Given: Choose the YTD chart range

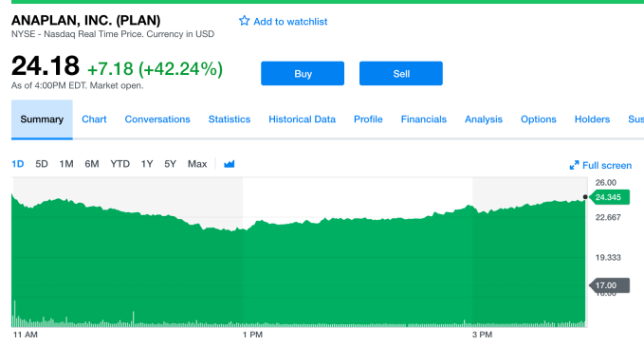Looking at the screenshot, I should [x=120, y=164].
